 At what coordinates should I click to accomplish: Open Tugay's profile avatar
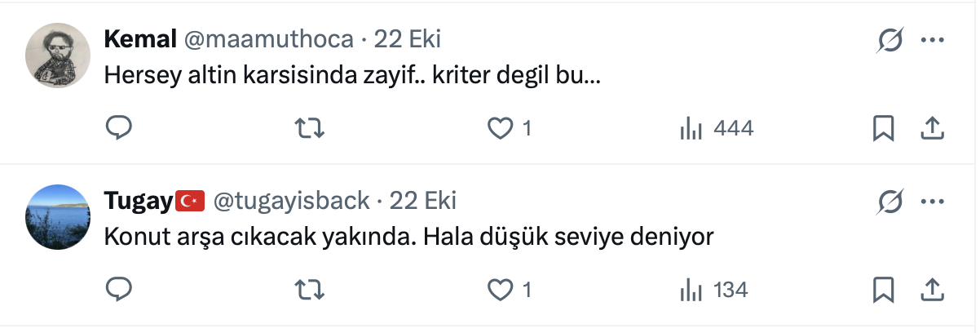(56, 216)
